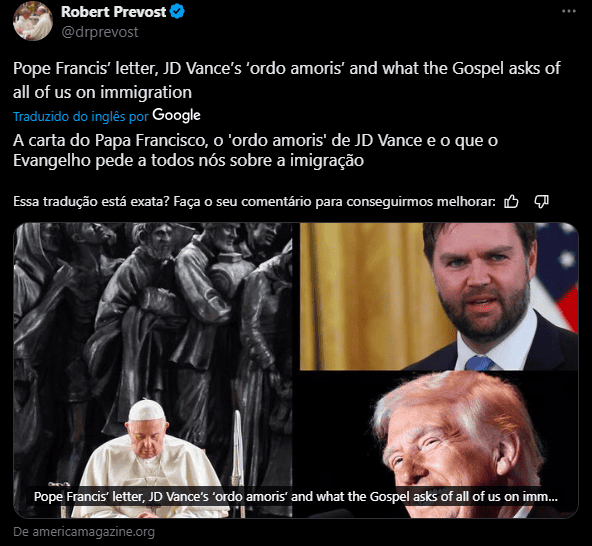Click the bearded man photo in card
Image resolution: width=592 pixels, height=546 pixels.
439,296
